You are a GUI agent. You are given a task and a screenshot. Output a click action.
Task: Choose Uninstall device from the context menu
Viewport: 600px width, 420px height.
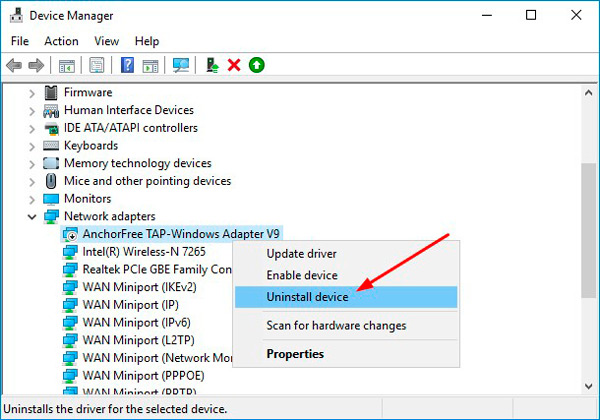pyautogui.click(x=307, y=297)
